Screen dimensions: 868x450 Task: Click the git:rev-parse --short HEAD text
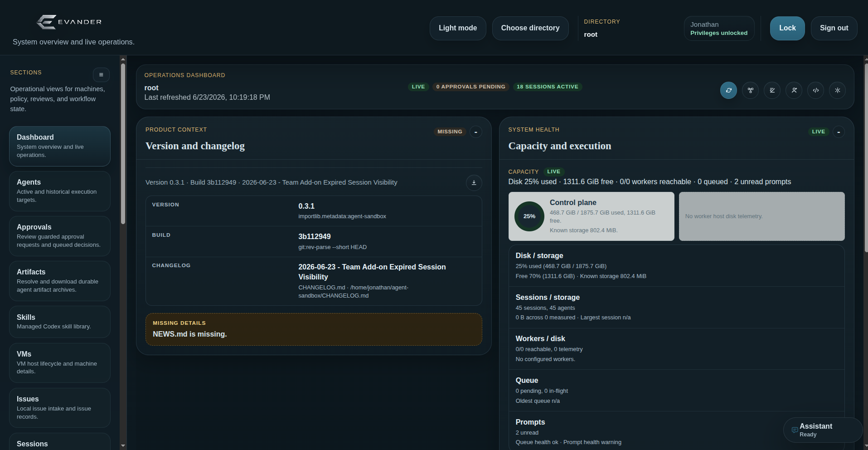coord(332,247)
